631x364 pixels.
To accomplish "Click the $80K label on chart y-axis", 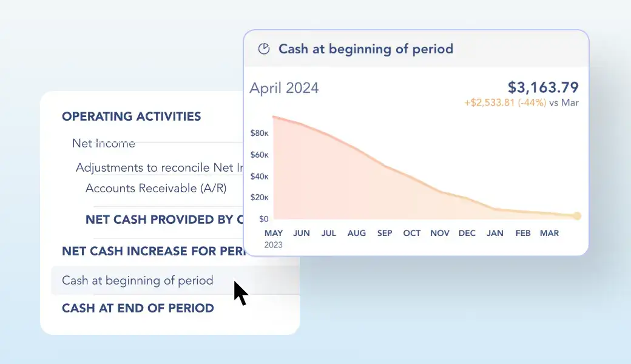I will coord(260,132).
